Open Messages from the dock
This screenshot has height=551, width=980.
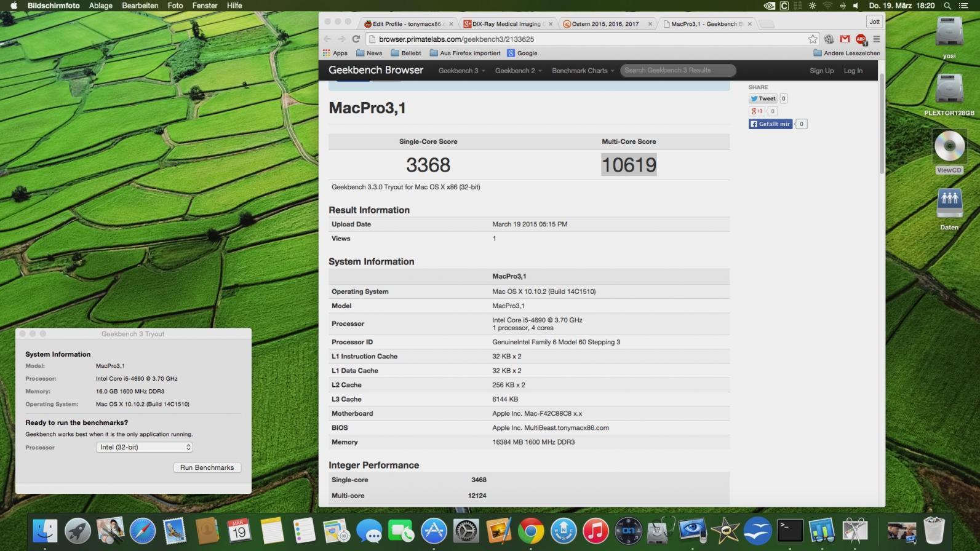pos(369,530)
